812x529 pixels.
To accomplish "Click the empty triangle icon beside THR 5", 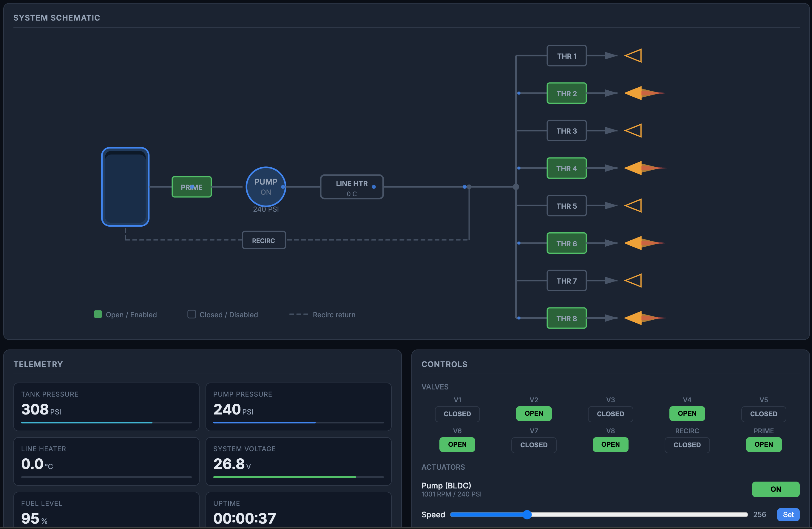I will [x=633, y=206].
